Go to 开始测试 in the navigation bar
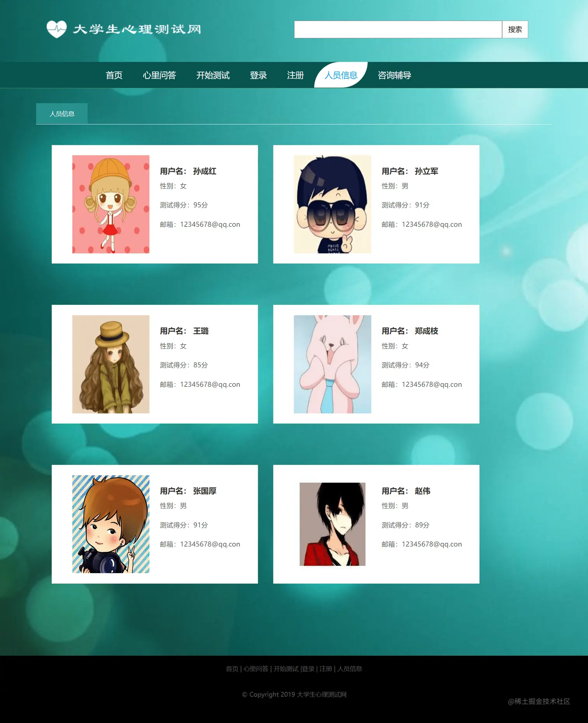 tap(213, 75)
